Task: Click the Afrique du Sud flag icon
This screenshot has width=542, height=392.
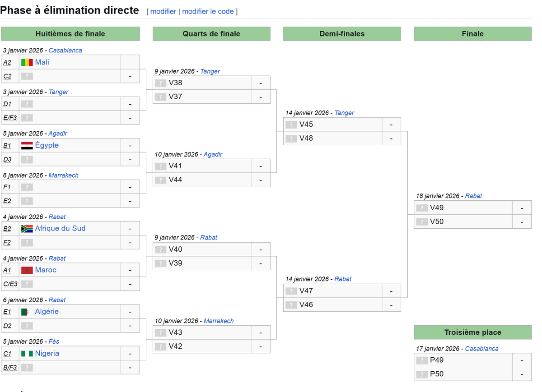Action: pyautogui.click(x=27, y=229)
